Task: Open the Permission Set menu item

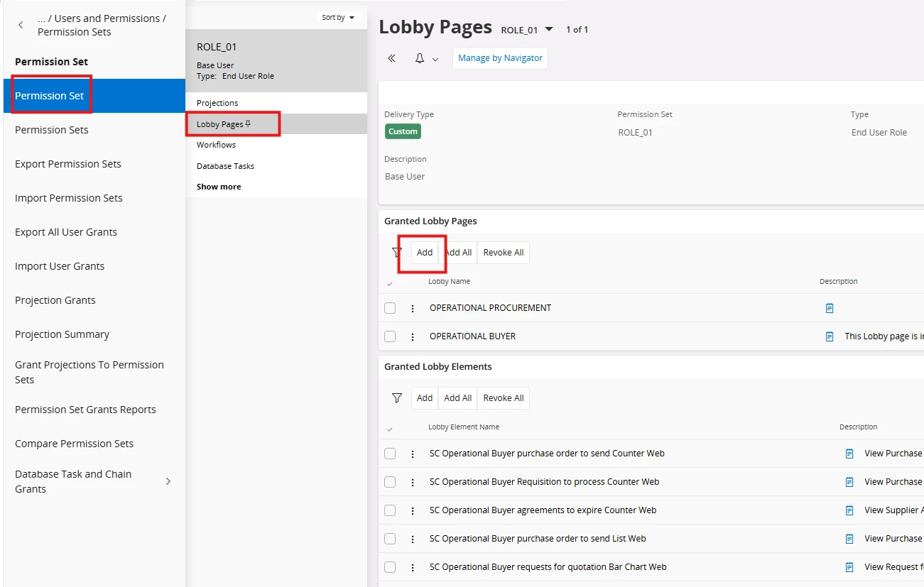Action: 94,96
